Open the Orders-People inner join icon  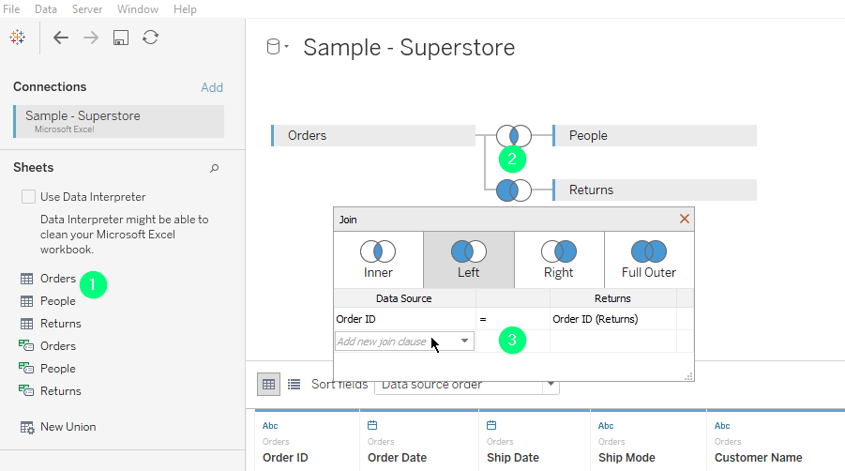514,136
